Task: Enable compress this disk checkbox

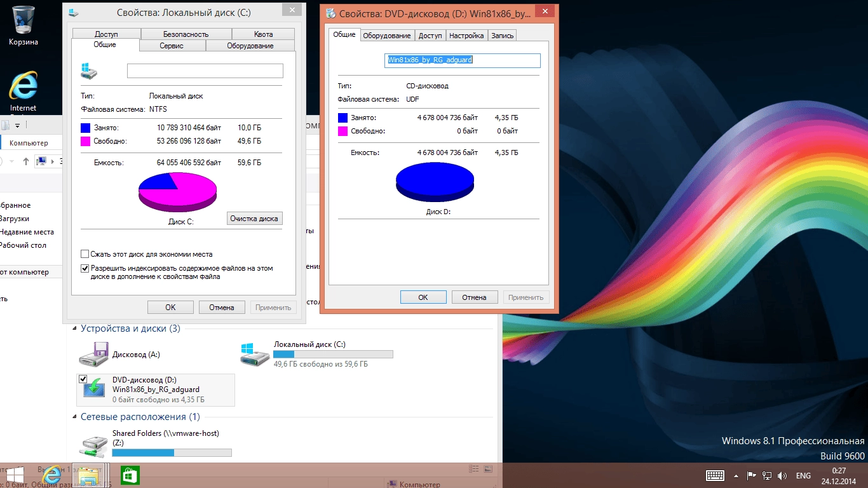Action: click(x=85, y=254)
